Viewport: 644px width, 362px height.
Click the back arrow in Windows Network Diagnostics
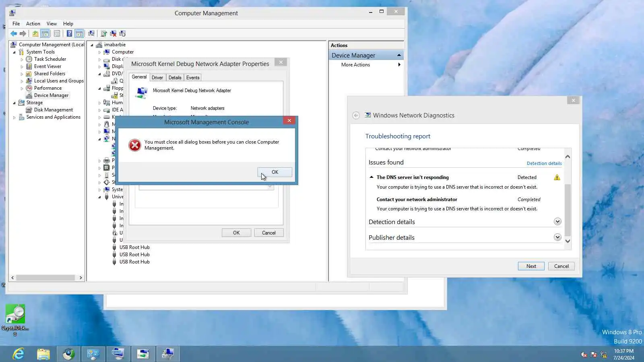pyautogui.click(x=356, y=115)
